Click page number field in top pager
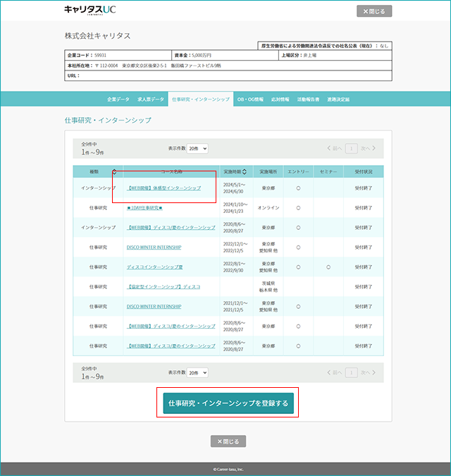The height and width of the screenshot is (476, 451). click(351, 149)
